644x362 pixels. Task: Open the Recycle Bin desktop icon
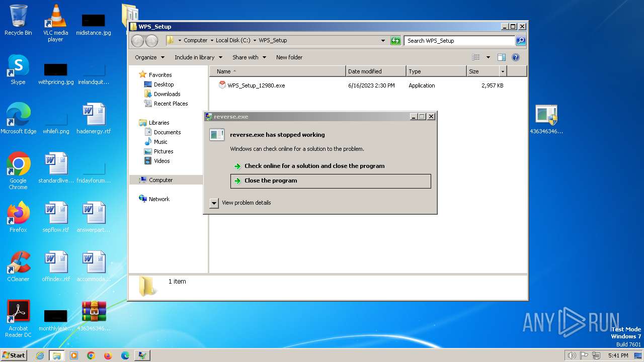click(18, 20)
